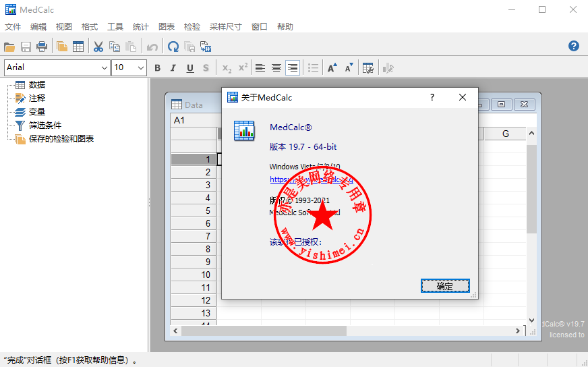Select column G header in Data window
This screenshot has width=588, height=367.
click(x=506, y=134)
